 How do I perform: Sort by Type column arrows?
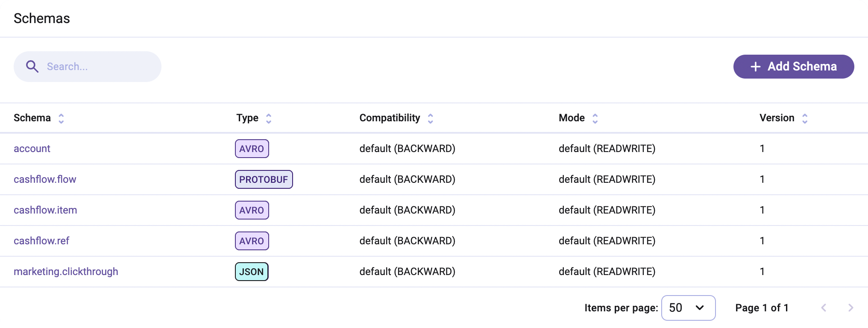269,118
